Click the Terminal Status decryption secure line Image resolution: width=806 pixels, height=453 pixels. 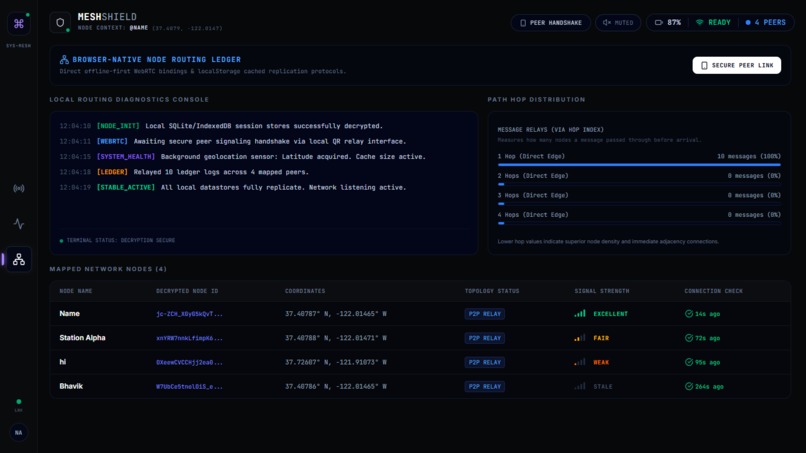pos(118,240)
